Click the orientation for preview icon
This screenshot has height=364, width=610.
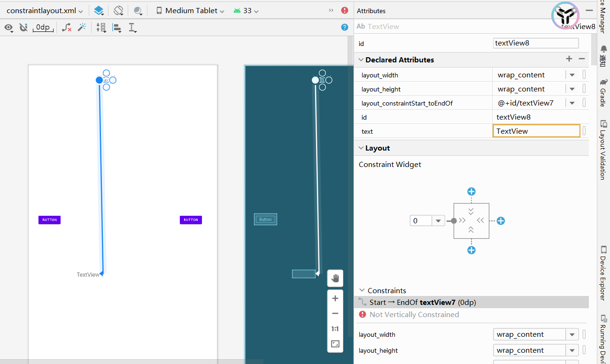[118, 10]
